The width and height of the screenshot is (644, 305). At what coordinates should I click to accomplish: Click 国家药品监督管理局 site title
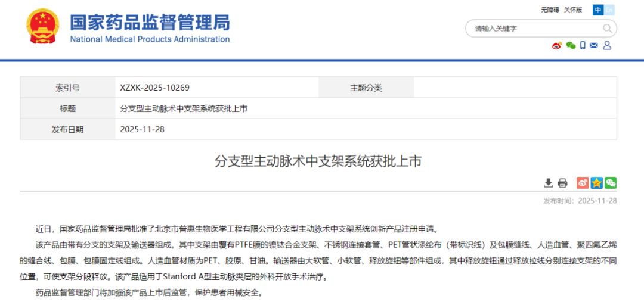150,22
